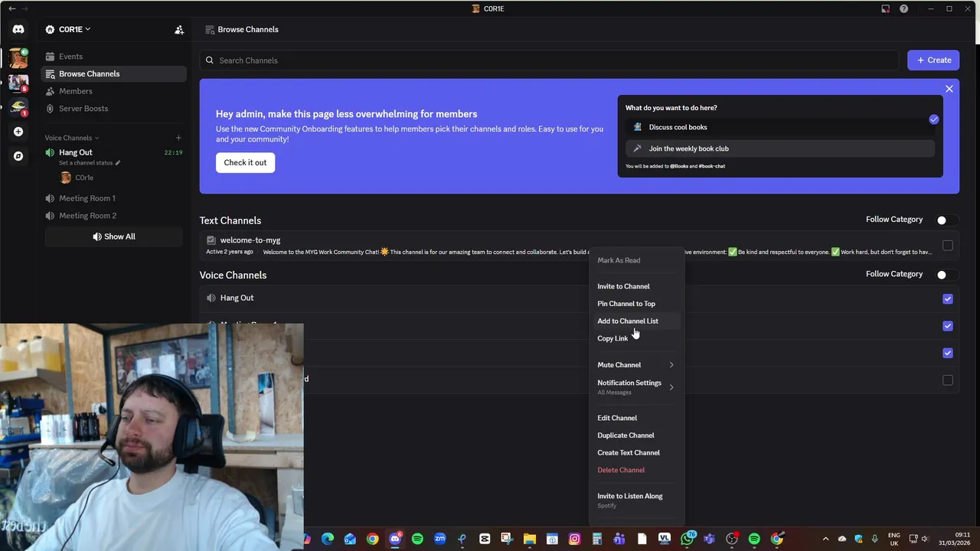Open Discord help question mark icon
Image resolution: width=980 pixels, height=551 pixels.
(x=904, y=8)
